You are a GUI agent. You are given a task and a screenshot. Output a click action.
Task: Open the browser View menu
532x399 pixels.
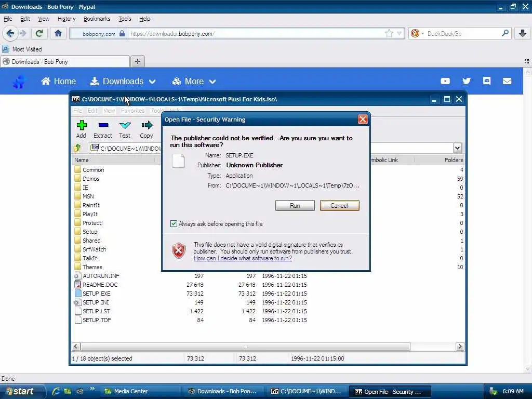tap(44, 19)
